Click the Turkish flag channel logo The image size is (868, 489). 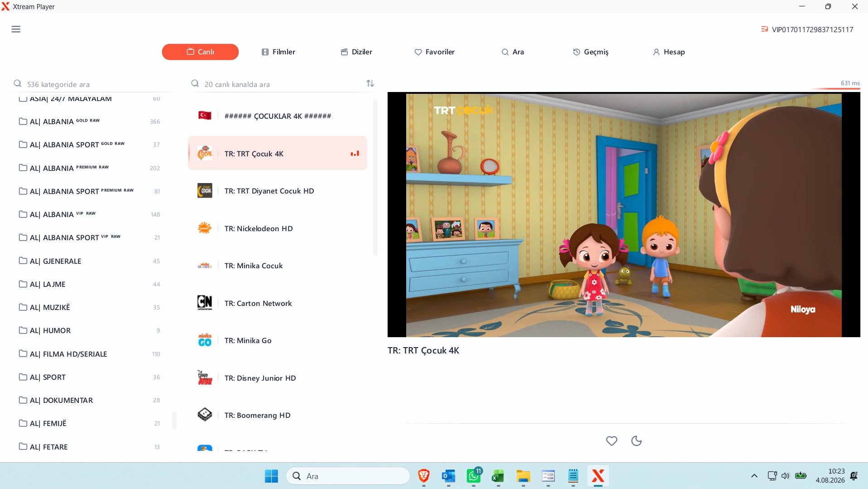205,116
